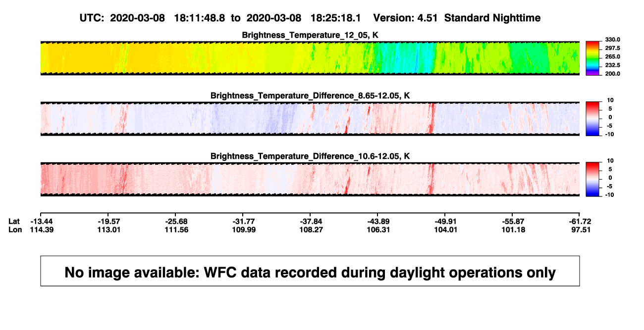Click latitude value '-43.89'

pyautogui.click(x=377, y=221)
